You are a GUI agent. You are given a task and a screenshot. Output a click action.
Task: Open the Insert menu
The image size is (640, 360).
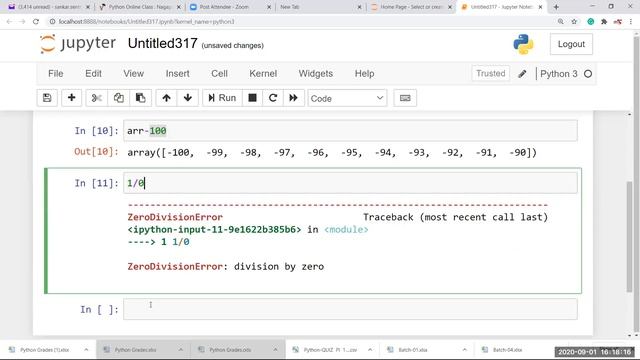click(177, 73)
